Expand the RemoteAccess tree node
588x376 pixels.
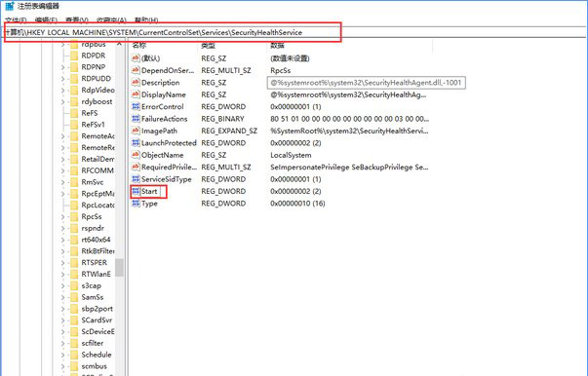point(62,136)
